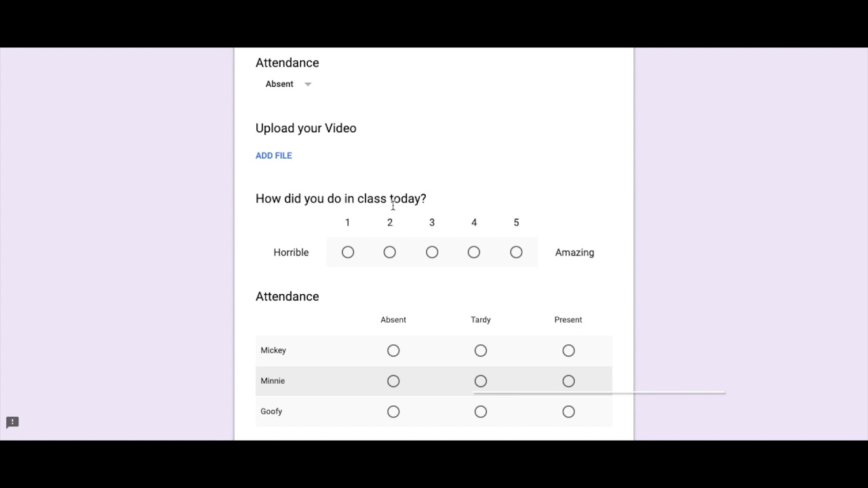The width and height of the screenshot is (868, 488).
Task: Click the ADD FILE link
Action: pos(273,155)
